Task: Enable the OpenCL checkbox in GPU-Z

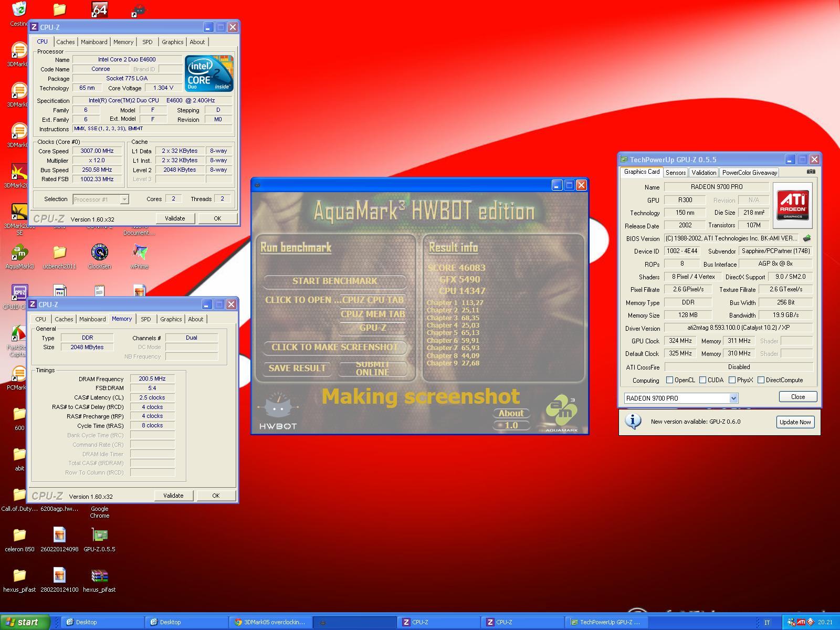Action: pos(669,380)
